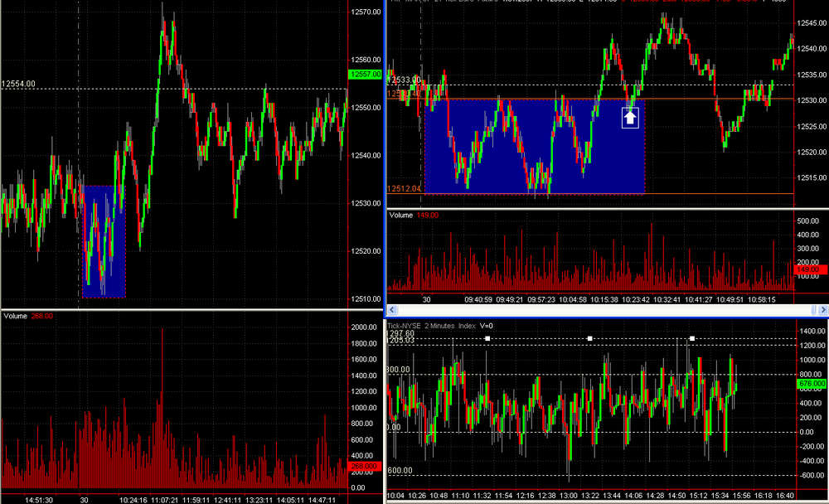The height and width of the screenshot is (504, 829).
Task: Click the 'Index' label in the tick chart header
Action: pos(467,326)
